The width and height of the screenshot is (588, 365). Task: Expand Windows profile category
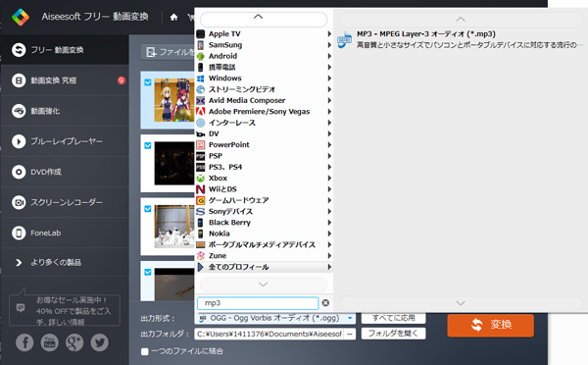264,78
